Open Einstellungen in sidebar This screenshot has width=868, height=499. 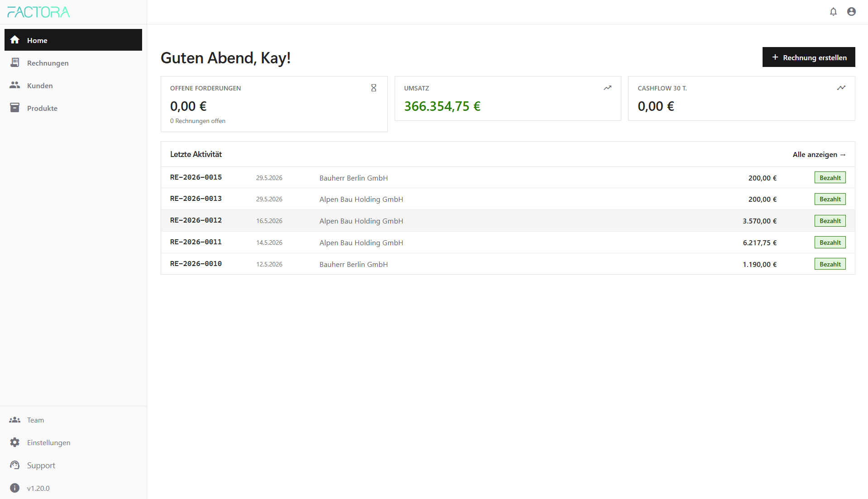[73, 442]
